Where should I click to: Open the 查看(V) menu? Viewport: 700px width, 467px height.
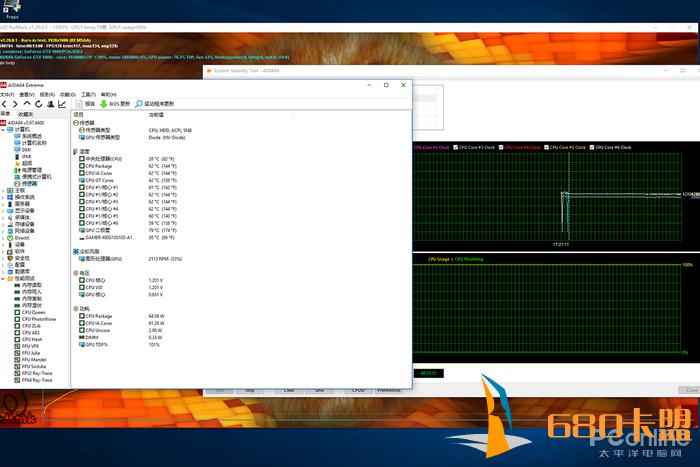27,95
